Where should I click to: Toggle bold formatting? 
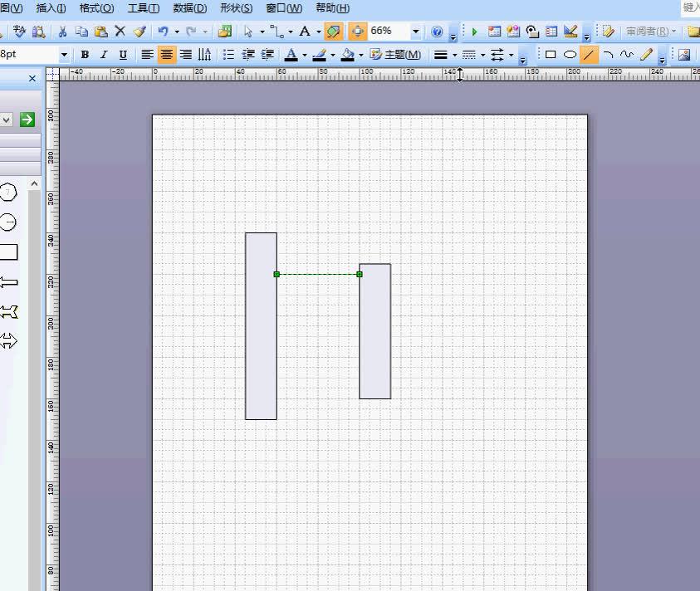click(85, 55)
